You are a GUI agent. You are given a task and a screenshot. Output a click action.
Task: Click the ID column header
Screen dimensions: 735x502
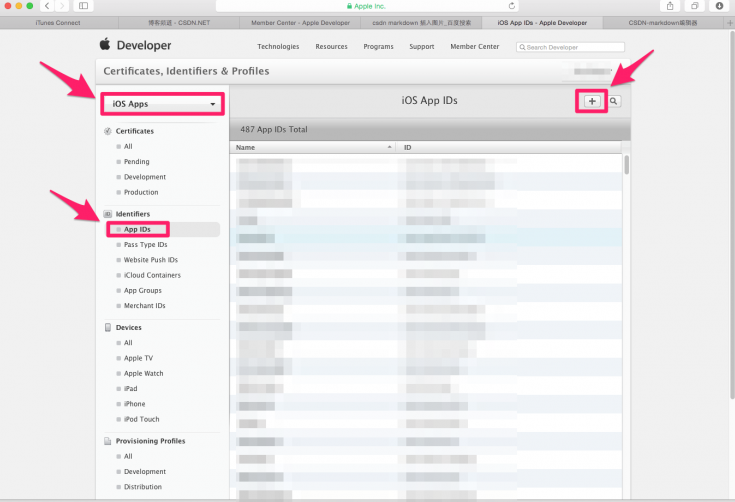[x=509, y=147]
